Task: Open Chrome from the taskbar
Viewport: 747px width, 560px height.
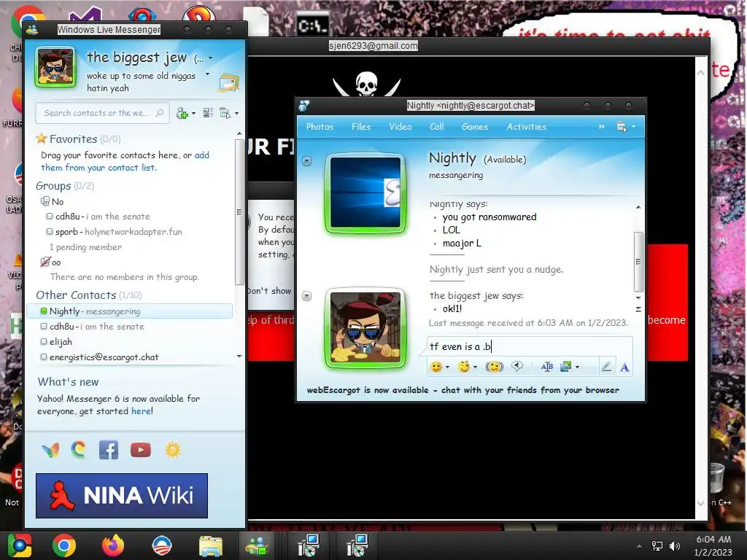Action: tap(64, 545)
